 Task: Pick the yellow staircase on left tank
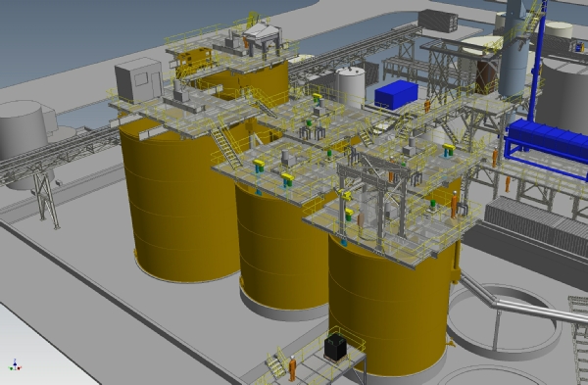coord(226,147)
